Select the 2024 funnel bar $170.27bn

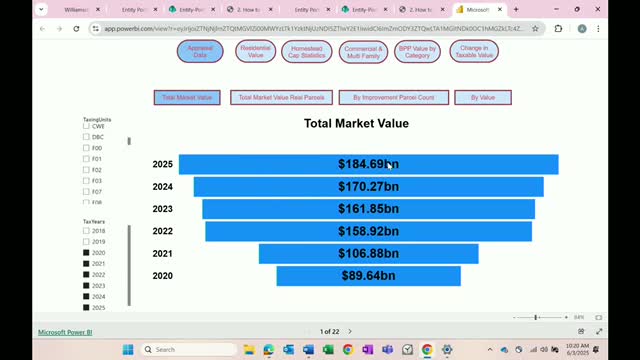click(369, 187)
